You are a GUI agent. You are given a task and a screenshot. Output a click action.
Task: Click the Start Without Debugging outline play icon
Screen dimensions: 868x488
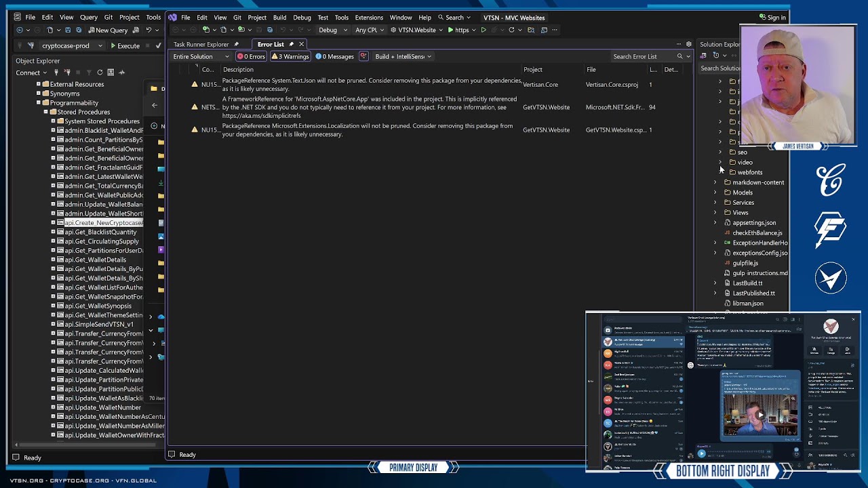point(484,30)
